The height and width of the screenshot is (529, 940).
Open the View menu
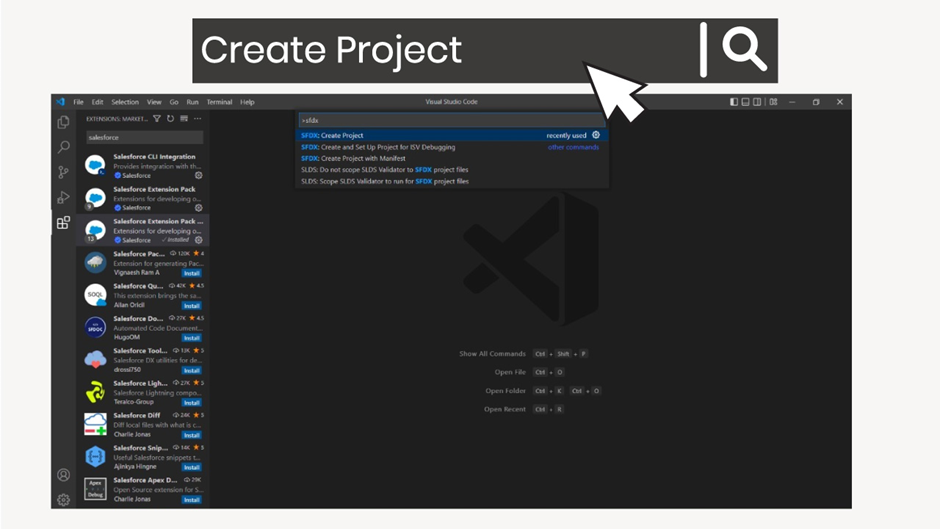point(154,102)
